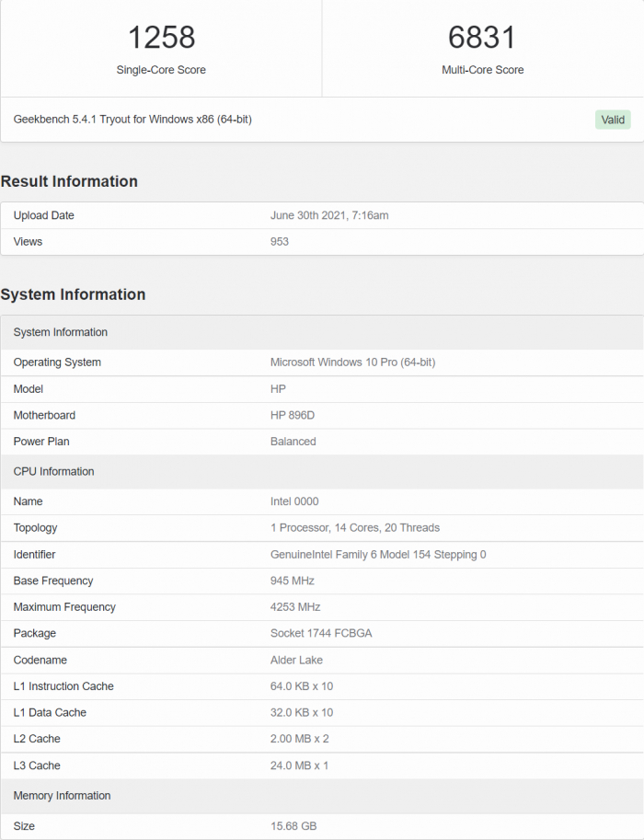Select the Upload Date row value
Screen dimensions: 644x840
coord(329,215)
